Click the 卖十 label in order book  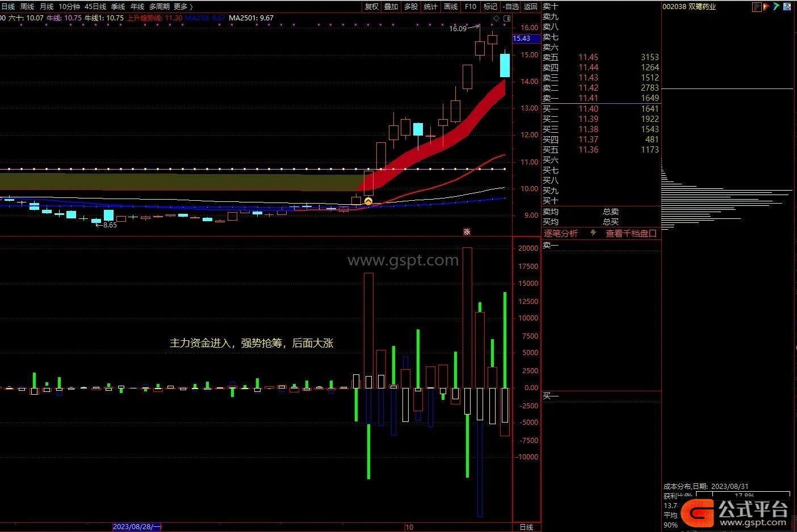[x=551, y=6]
